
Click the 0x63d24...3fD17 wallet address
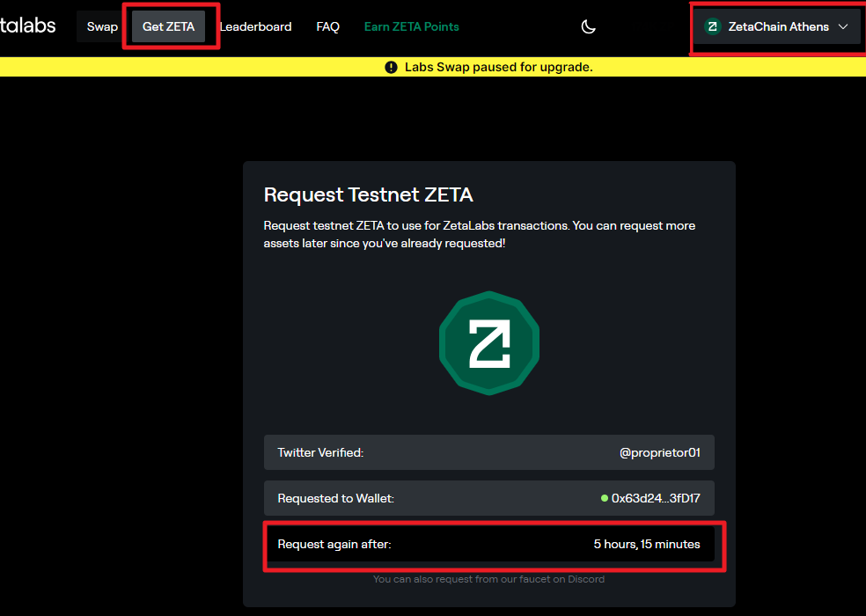click(x=656, y=498)
